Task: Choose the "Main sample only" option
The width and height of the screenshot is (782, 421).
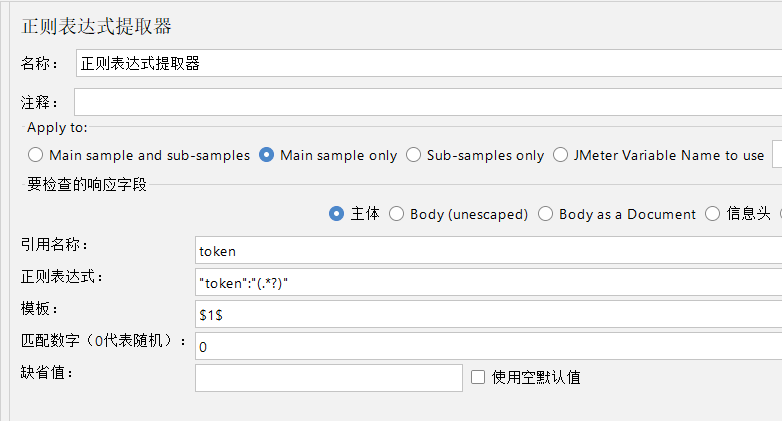Action: 267,155
